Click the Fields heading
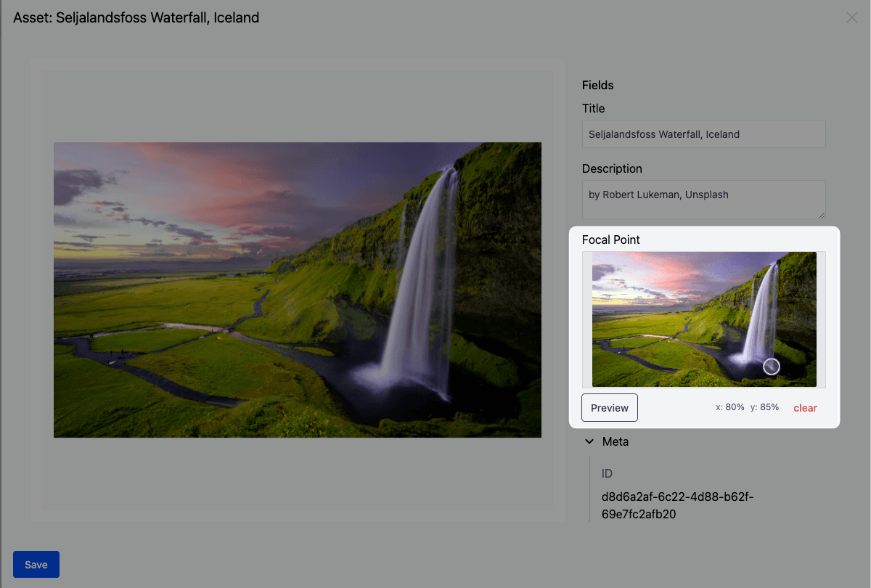 pyautogui.click(x=598, y=85)
